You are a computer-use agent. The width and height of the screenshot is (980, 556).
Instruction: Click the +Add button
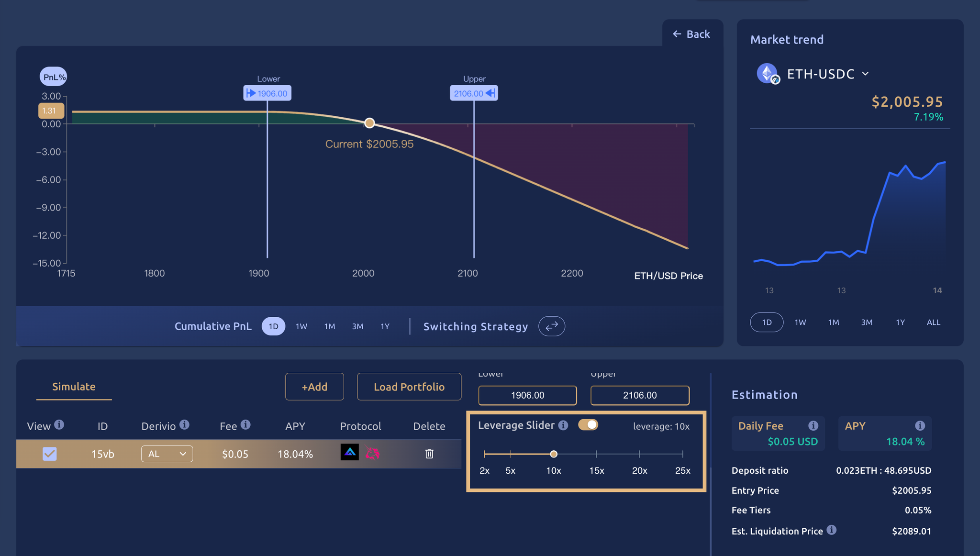point(314,387)
